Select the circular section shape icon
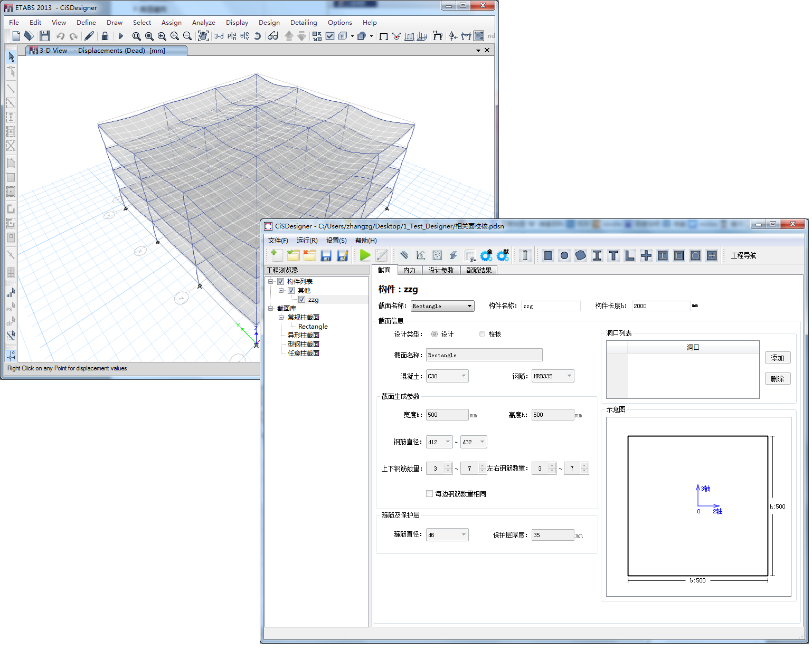Screen dimensions: 812x650 pyautogui.click(x=564, y=256)
